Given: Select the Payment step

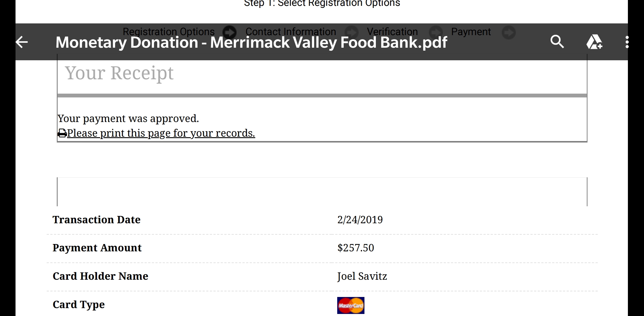Looking at the screenshot, I should [x=471, y=32].
